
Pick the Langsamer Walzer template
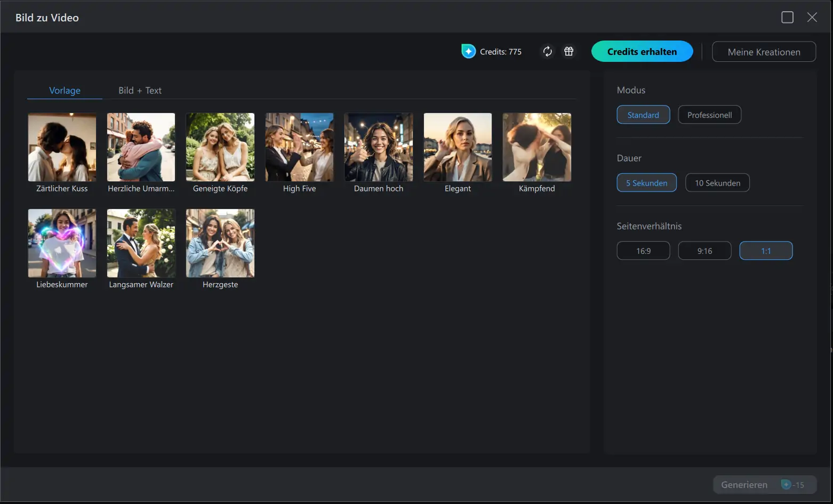tap(141, 243)
